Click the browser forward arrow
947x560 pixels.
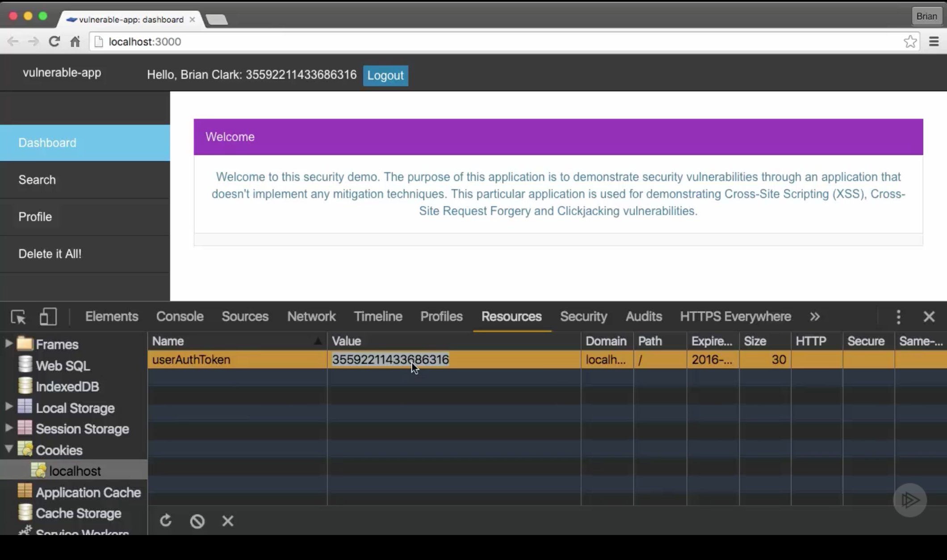click(34, 42)
